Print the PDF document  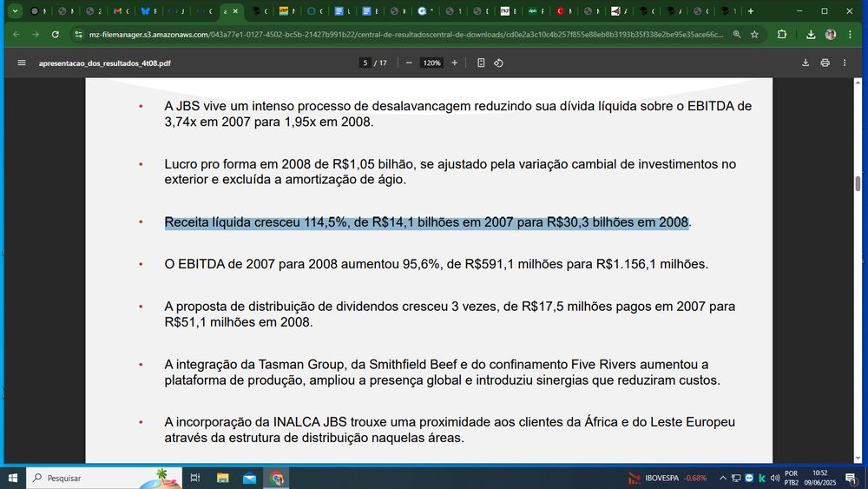coord(825,63)
